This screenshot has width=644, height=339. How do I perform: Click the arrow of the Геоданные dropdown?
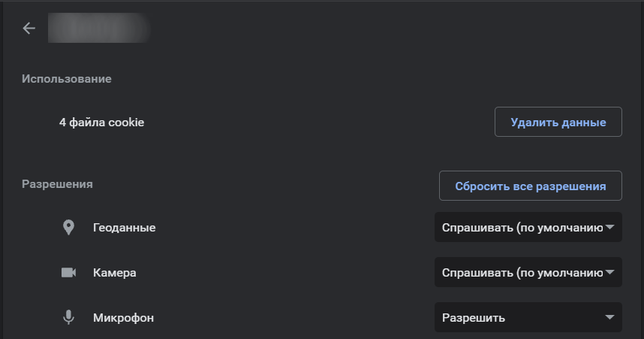(610, 227)
